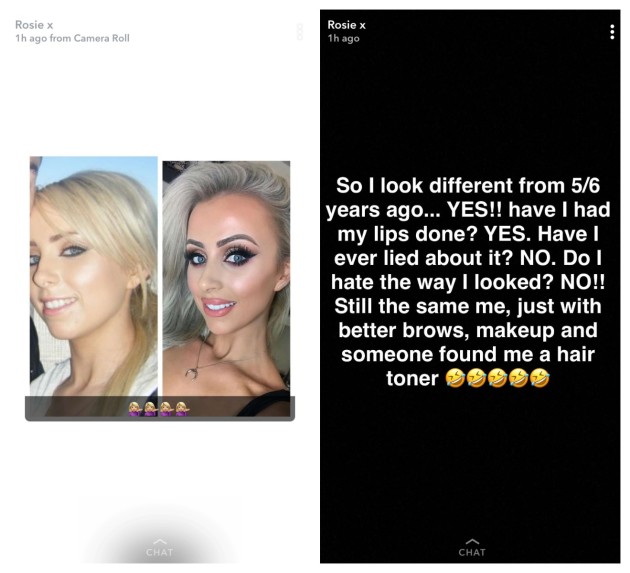Open three-dot menu on black story
This screenshot has width=630, height=573.
point(612,32)
